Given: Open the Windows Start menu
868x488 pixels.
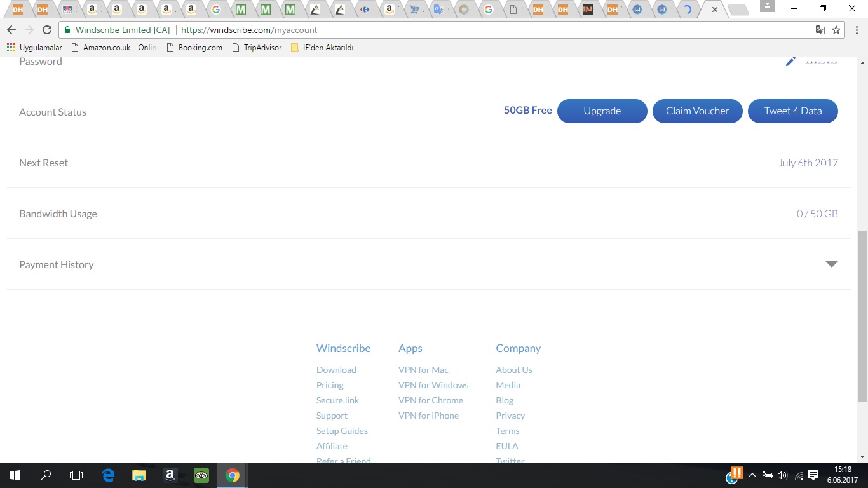Looking at the screenshot, I should (15, 475).
